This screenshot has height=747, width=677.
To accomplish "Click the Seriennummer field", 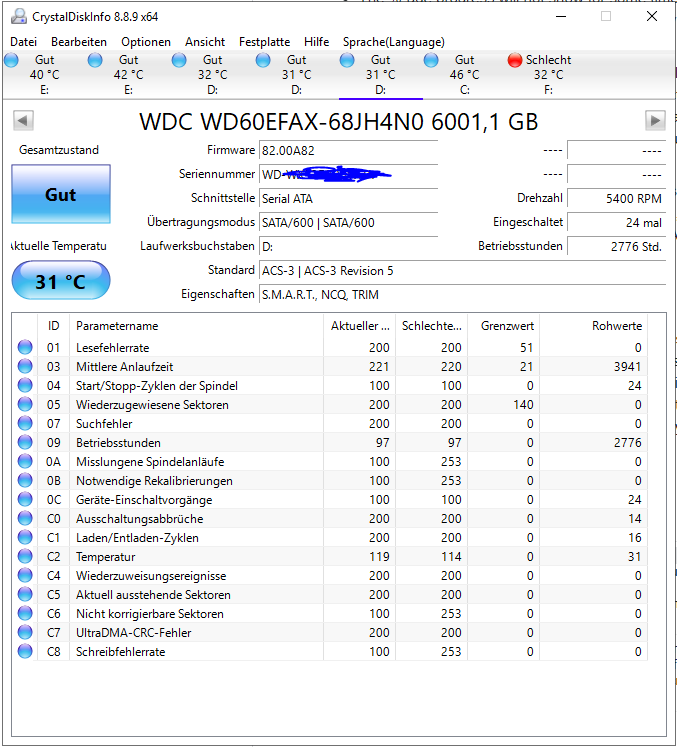I will tap(348, 174).
